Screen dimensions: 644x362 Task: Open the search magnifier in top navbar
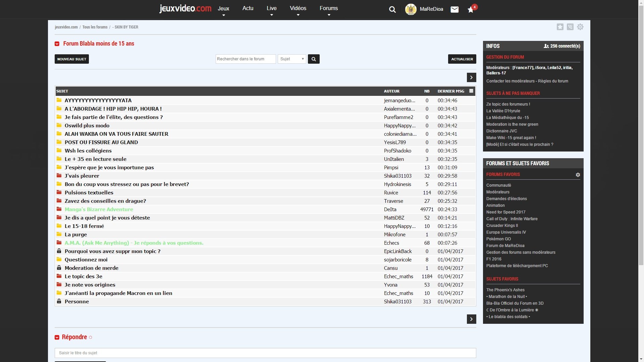tap(392, 10)
